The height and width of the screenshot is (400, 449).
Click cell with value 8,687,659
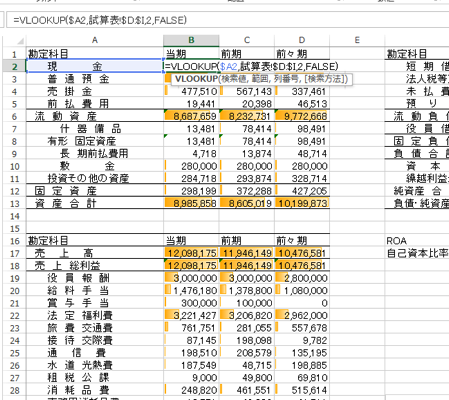[x=191, y=116]
